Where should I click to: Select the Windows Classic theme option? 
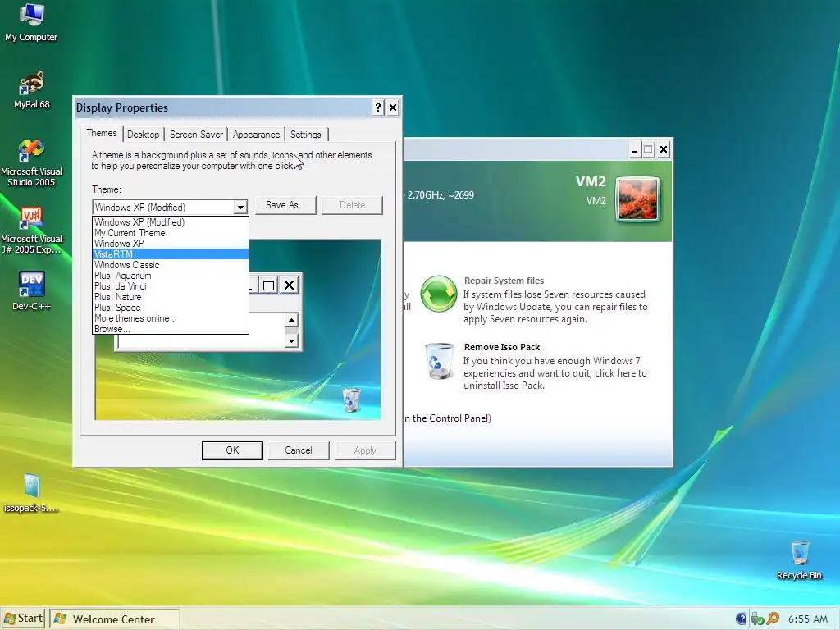(171, 265)
